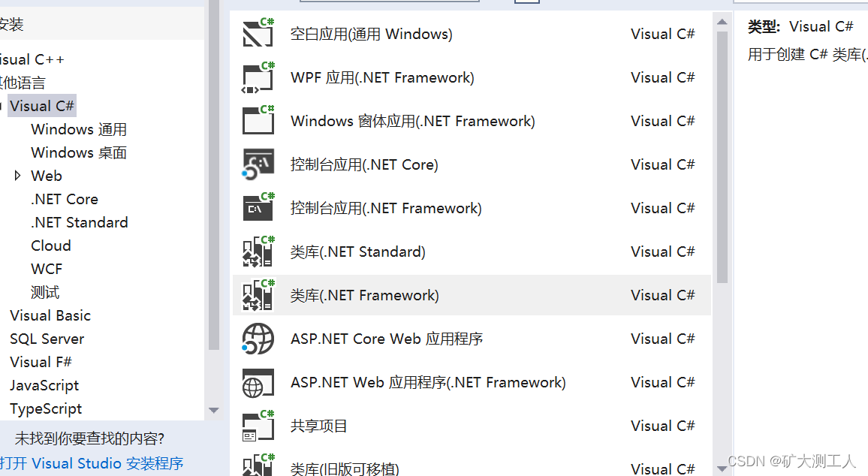
Task: Select 空白应用(通用 Windows) template name
Action: (x=372, y=35)
